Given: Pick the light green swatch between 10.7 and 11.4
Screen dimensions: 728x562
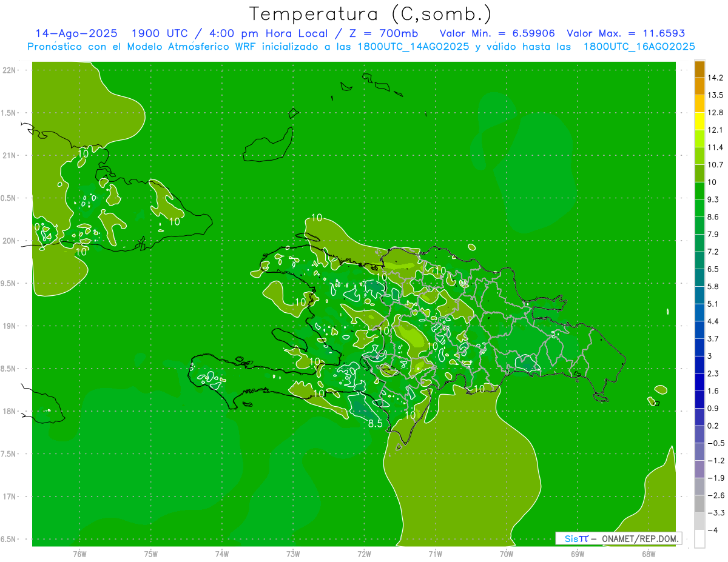Looking at the screenshot, I should pyautogui.click(x=699, y=156).
